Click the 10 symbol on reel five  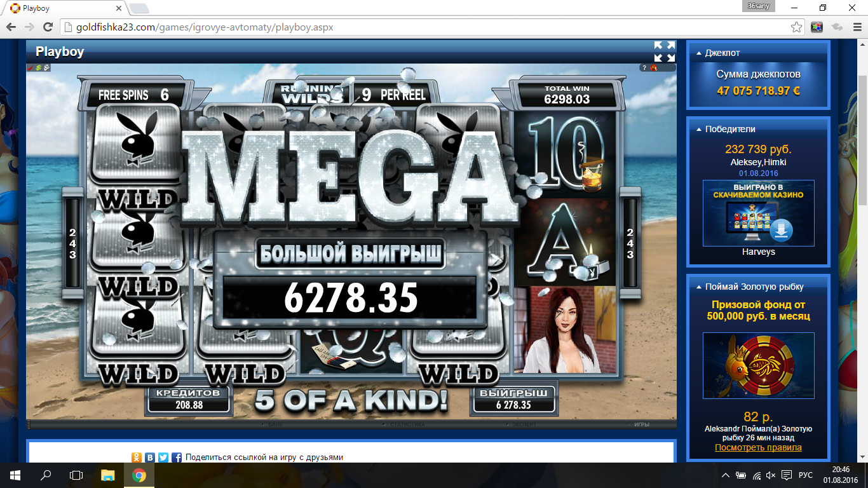coord(565,154)
